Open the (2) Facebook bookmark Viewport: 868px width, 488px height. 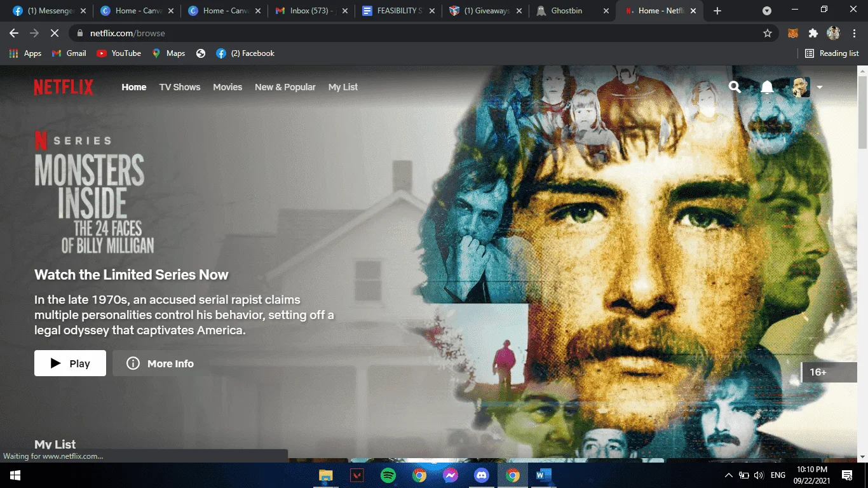245,53
